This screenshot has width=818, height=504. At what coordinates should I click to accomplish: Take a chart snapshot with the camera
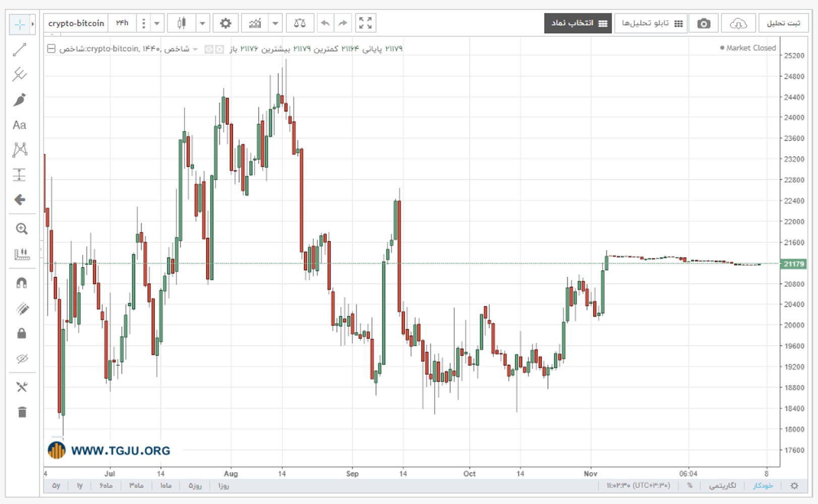pos(704,23)
